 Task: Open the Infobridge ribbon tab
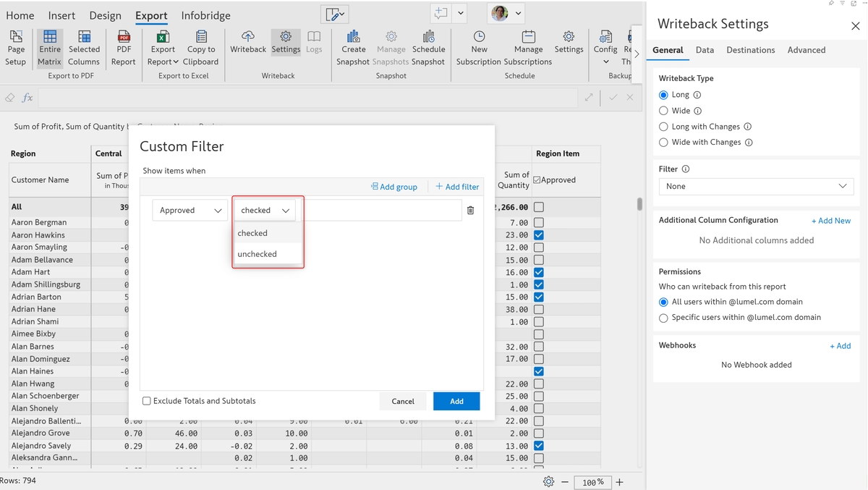tap(205, 15)
